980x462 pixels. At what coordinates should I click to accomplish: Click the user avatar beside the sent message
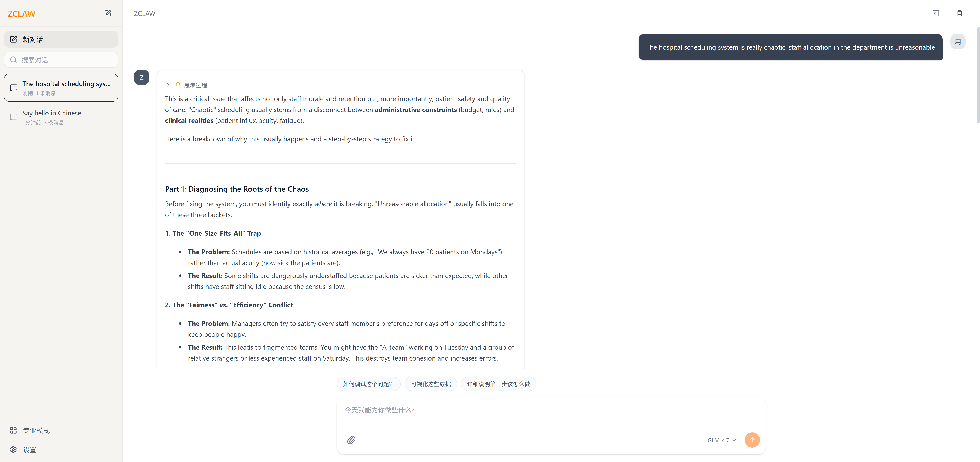(958, 42)
